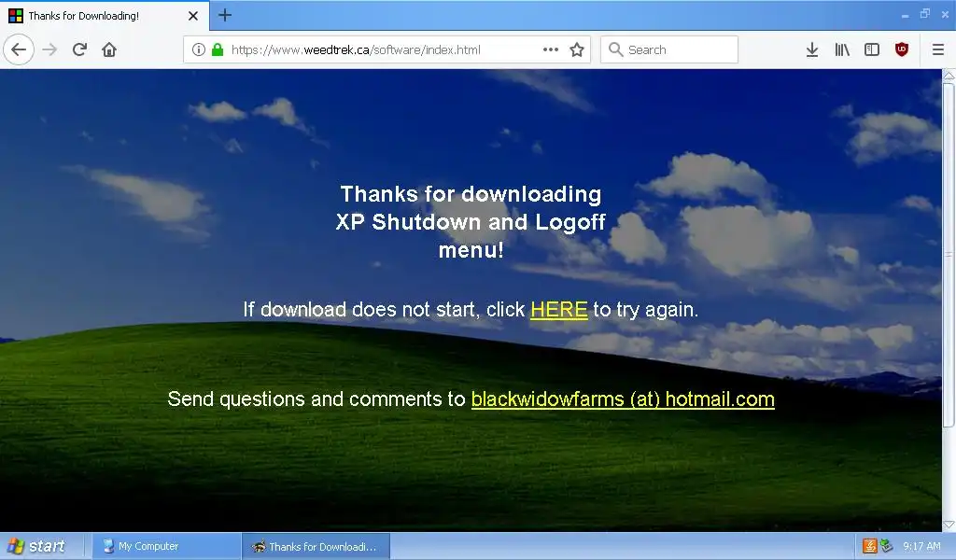Toggle the sidebar view icon
Viewport: 956px width, 560px height.
click(872, 50)
